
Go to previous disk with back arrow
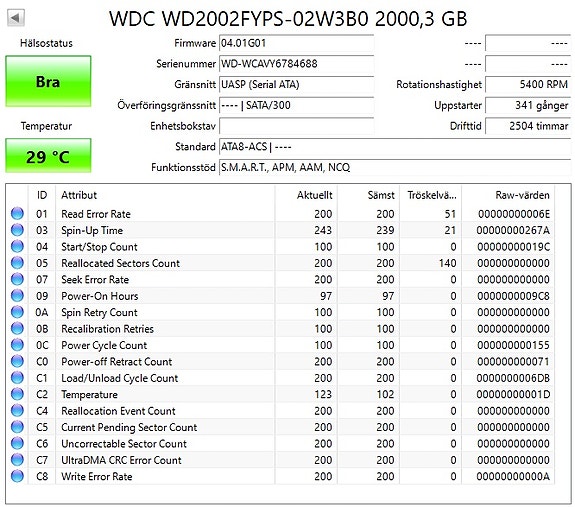(x=16, y=18)
